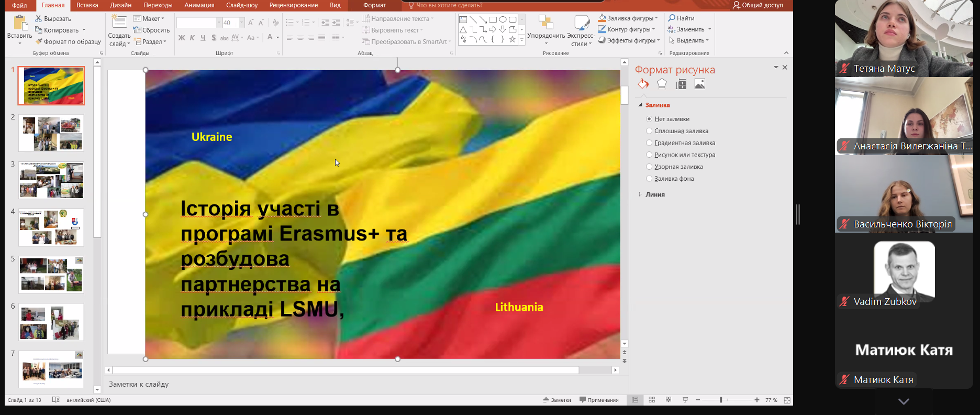Image resolution: width=980 pixels, height=415 pixels.
Task: Switch to reading view in status bar
Action: pos(669,400)
